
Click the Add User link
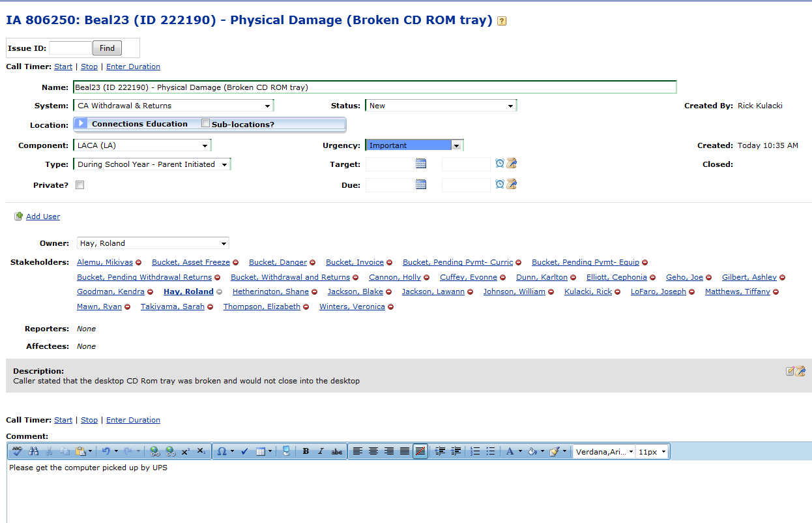point(43,217)
